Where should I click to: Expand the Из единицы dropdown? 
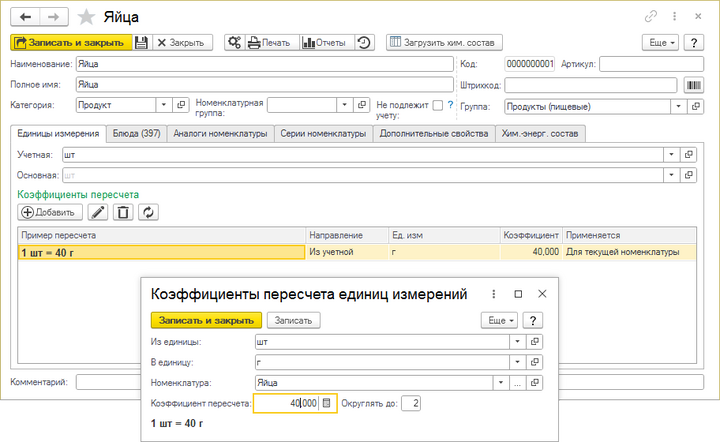518,341
